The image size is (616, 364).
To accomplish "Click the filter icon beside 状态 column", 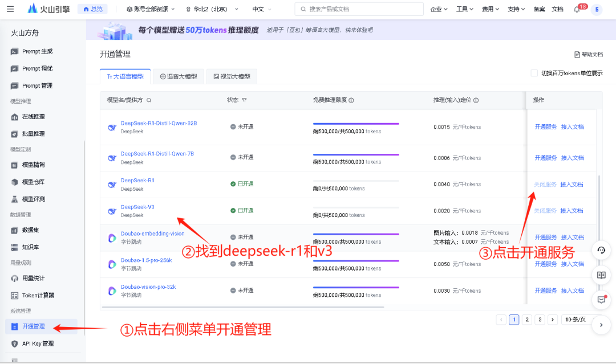I will point(244,100).
